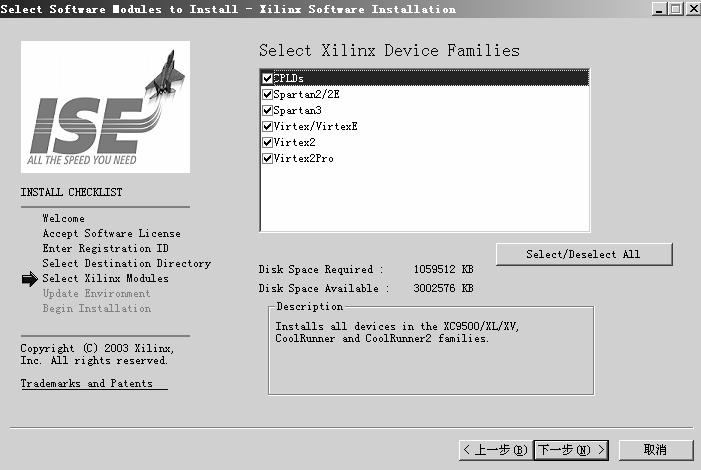This screenshot has height=470, width=701.
Task: Click the Begin Installation step
Action: point(97,309)
